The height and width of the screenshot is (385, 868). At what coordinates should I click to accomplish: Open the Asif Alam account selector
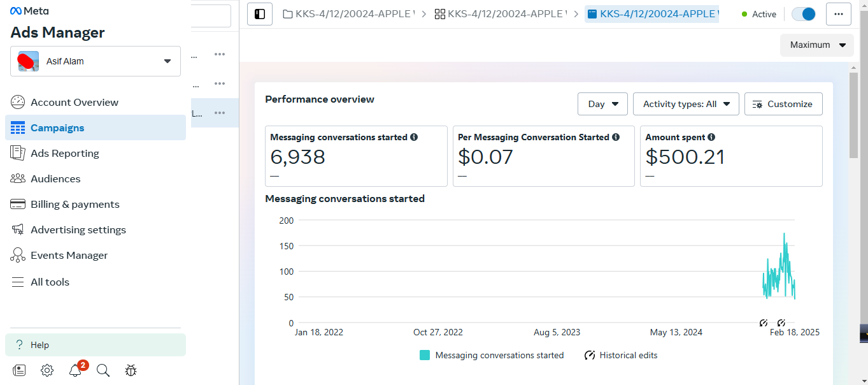[x=96, y=61]
